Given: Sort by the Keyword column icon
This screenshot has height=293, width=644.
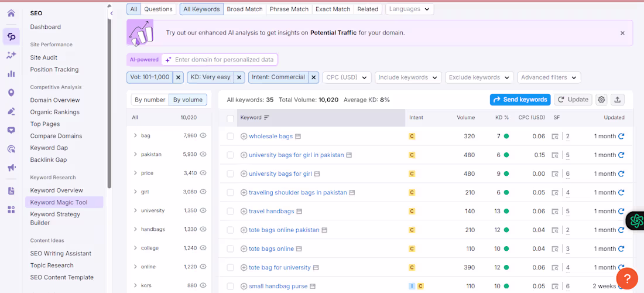Looking at the screenshot, I should pos(266,118).
